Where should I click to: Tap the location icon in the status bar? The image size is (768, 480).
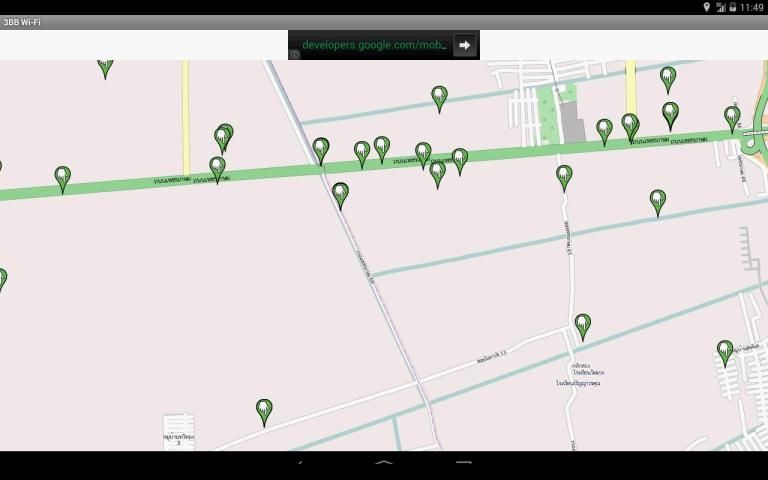[706, 7]
